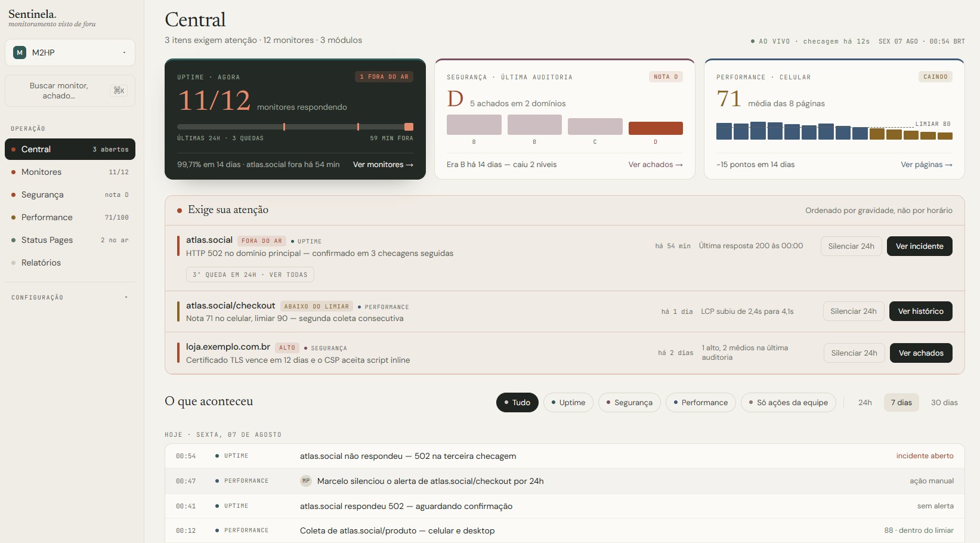Toggle the Segurança filter chip
980x543 pixels.
(629, 402)
